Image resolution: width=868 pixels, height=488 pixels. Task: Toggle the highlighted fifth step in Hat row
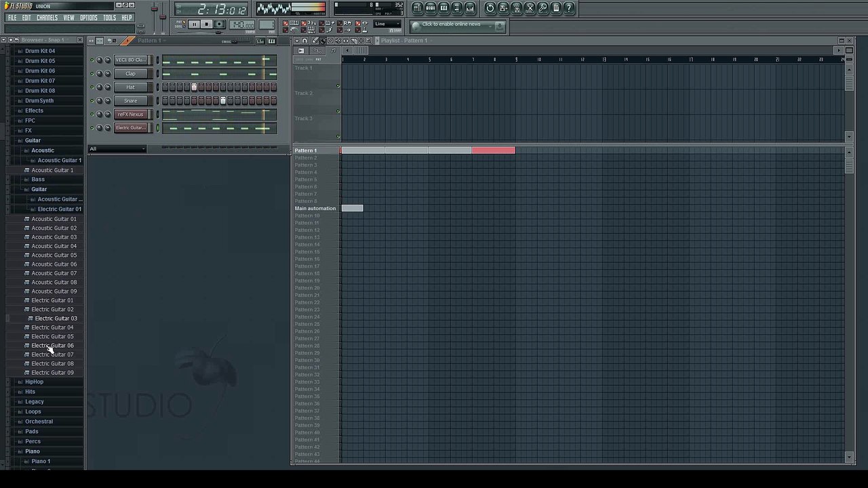(194, 87)
